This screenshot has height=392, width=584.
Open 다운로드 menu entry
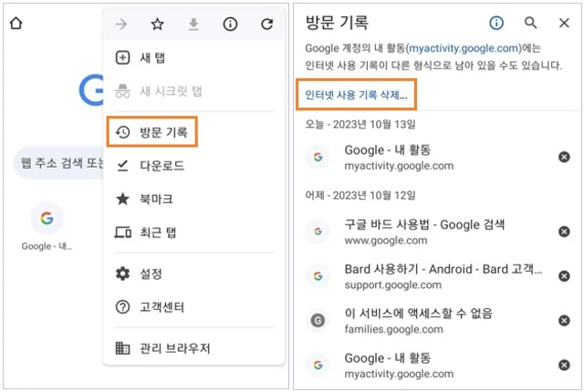[193, 166]
